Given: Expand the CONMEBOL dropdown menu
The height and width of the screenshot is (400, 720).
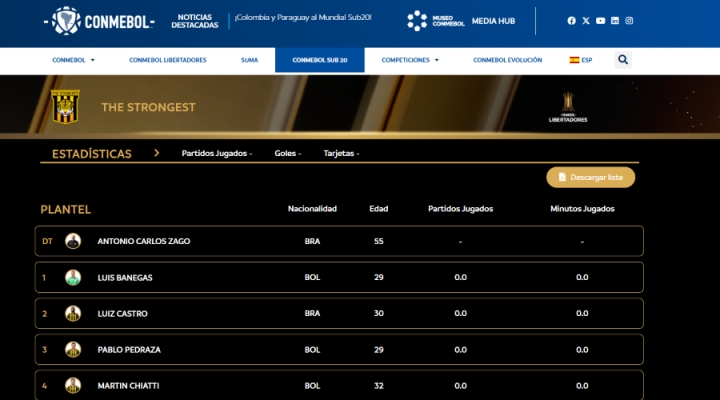Looking at the screenshot, I should [73, 60].
